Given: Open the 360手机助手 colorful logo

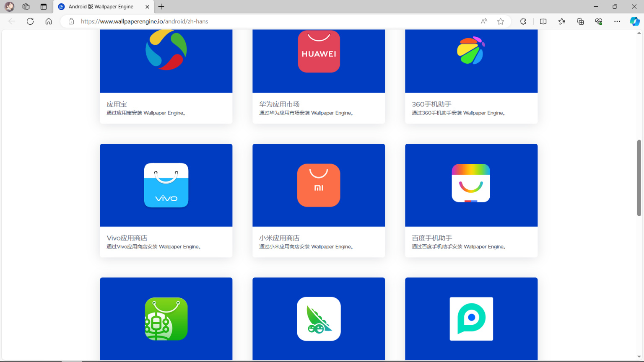Looking at the screenshot, I should tap(471, 50).
